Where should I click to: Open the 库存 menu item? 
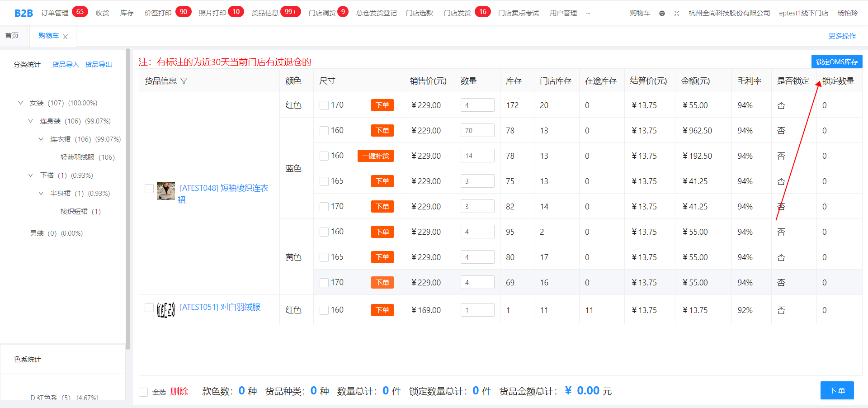(x=127, y=13)
